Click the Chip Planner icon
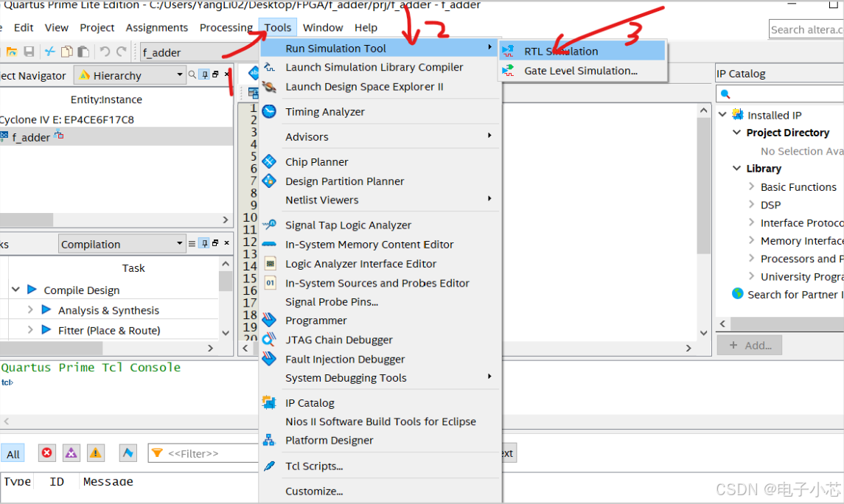 pos(270,161)
